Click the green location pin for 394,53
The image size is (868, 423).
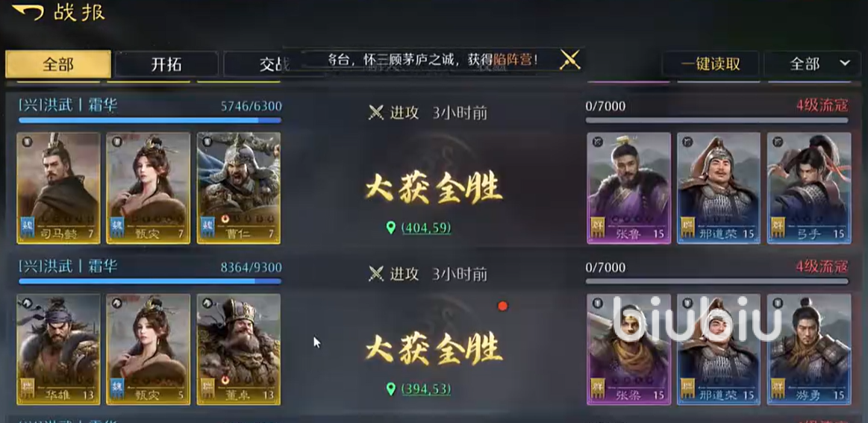coord(391,389)
